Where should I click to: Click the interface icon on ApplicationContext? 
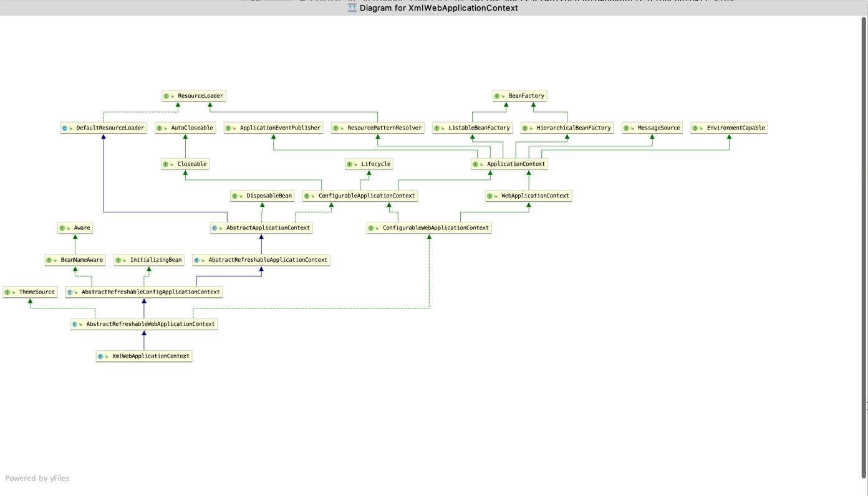click(475, 165)
